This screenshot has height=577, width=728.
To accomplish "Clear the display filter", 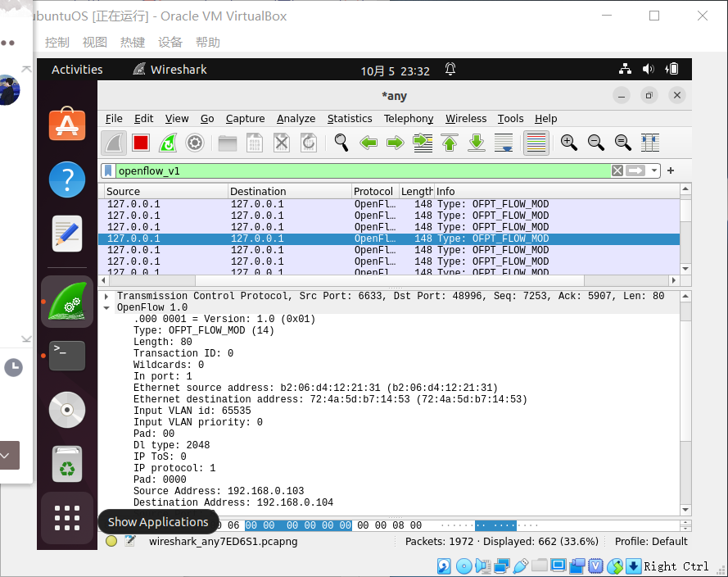I will 617,171.
